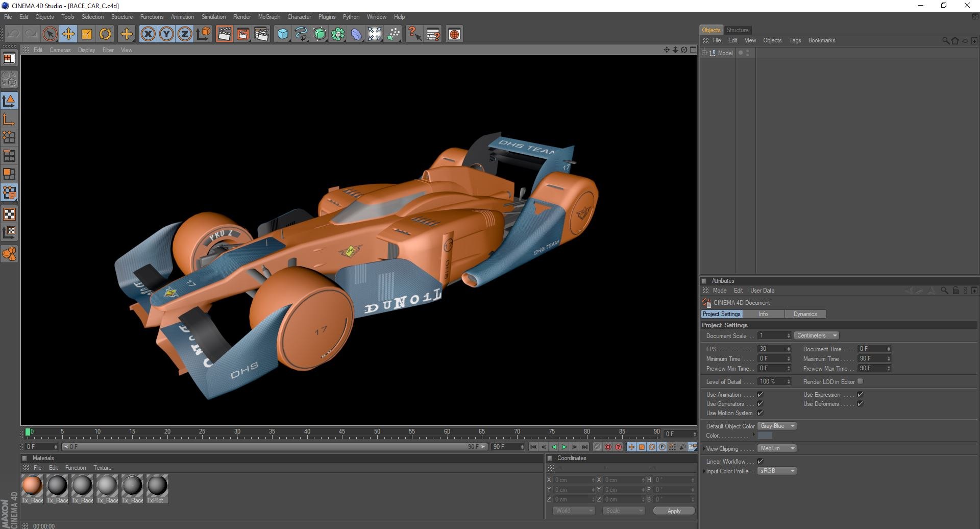Open the Info tab in Attributes
Image resolution: width=980 pixels, height=529 pixels.
(x=763, y=314)
